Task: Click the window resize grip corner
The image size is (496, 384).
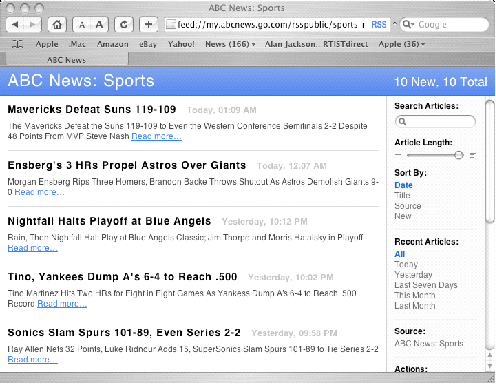Action: [491, 378]
